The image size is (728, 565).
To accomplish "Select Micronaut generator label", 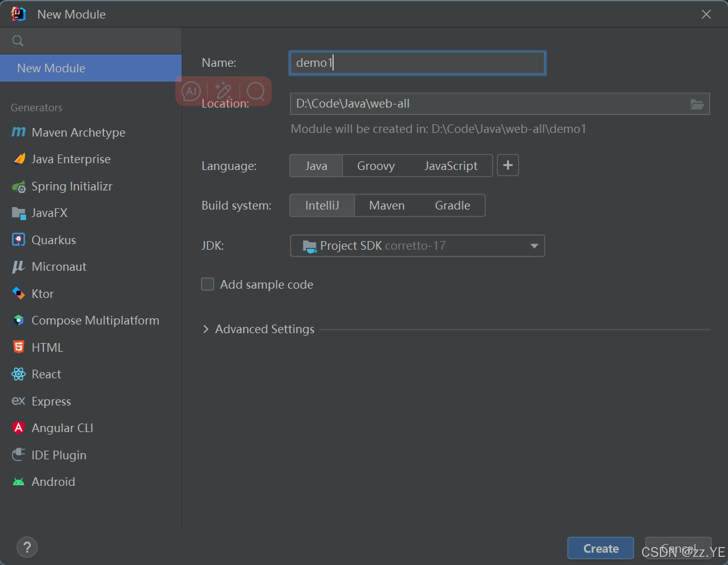I will [x=59, y=266].
